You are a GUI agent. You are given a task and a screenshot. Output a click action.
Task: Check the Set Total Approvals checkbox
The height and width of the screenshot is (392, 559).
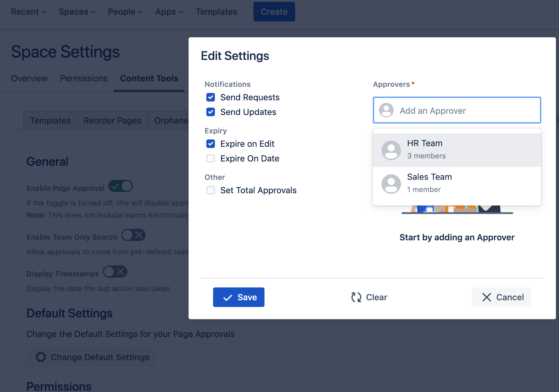[x=211, y=190]
